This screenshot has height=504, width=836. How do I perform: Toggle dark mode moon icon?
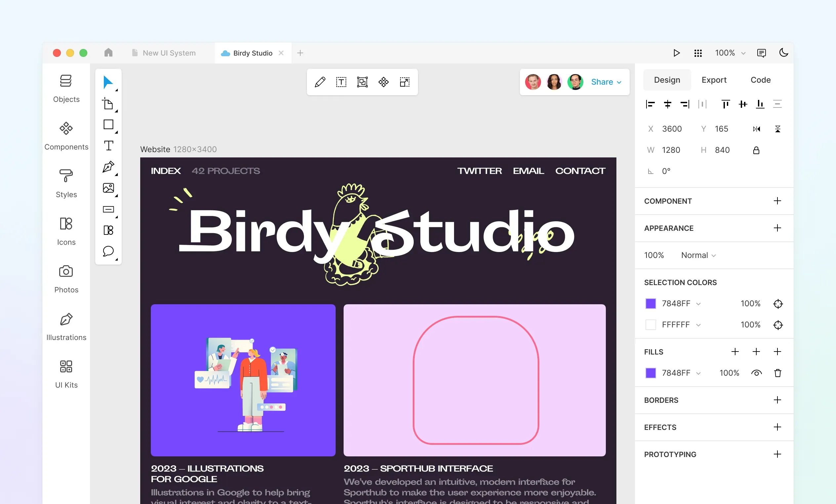coord(783,53)
